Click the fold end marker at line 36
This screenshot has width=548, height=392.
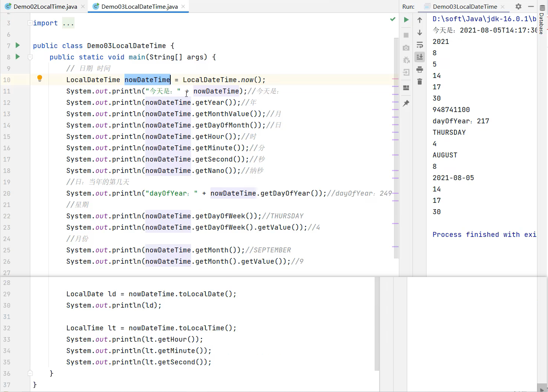(x=30, y=373)
